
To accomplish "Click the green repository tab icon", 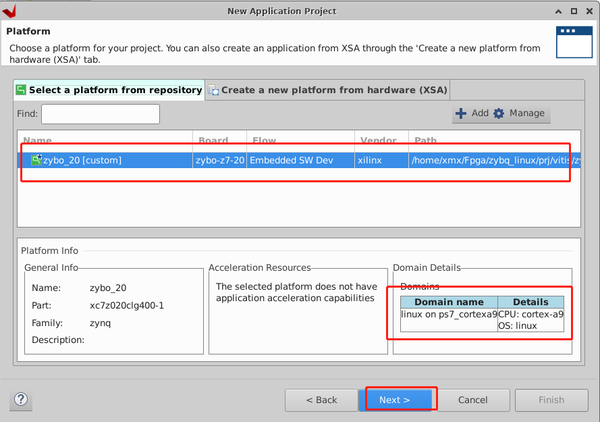I will click(21, 90).
